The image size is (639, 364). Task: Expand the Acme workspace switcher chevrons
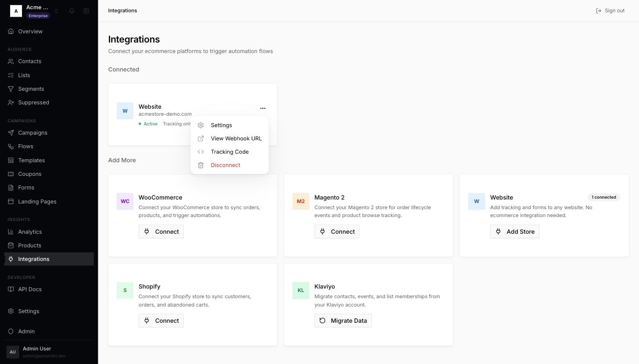pos(56,11)
